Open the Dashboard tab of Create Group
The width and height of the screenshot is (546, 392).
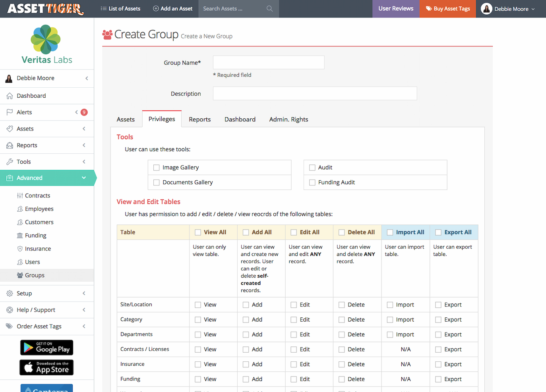240,119
